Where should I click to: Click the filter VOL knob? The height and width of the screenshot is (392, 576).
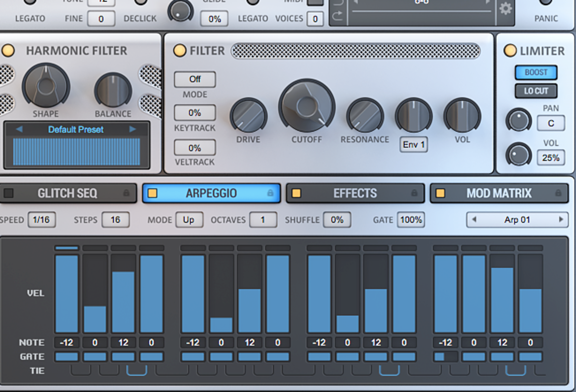[x=462, y=115]
